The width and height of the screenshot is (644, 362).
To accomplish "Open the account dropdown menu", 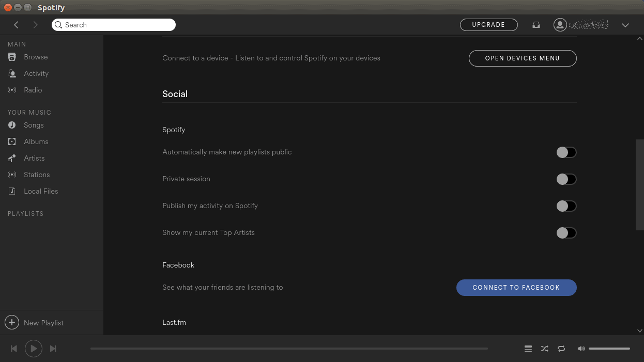I will (625, 25).
